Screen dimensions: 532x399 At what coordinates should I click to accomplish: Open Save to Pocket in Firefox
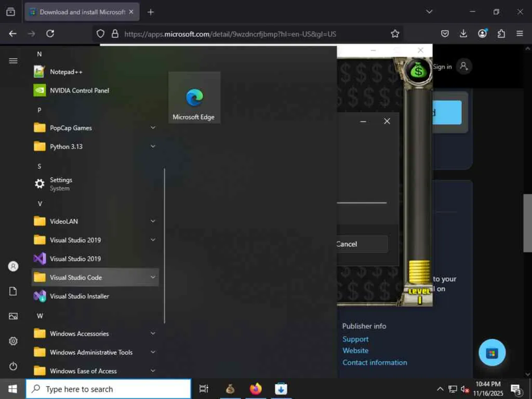(x=445, y=34)
